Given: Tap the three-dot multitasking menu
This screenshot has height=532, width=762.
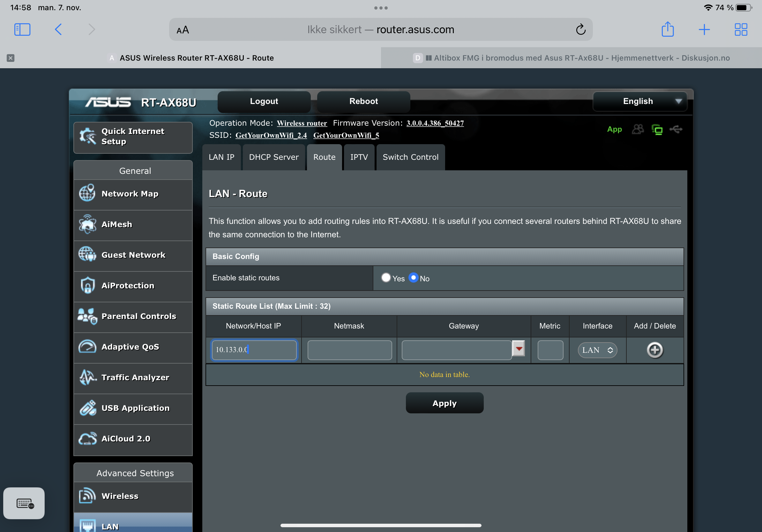Looking at the screenshot, I should (381, 8).
